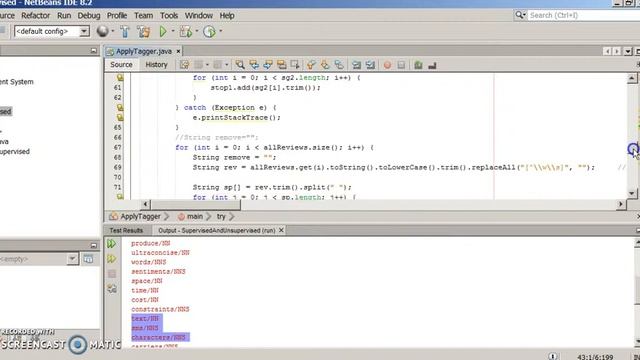Toggle Highlight Search icon in editor toolbar
The height and width of the screenshot is (360, 640).
tap(282, 65)
